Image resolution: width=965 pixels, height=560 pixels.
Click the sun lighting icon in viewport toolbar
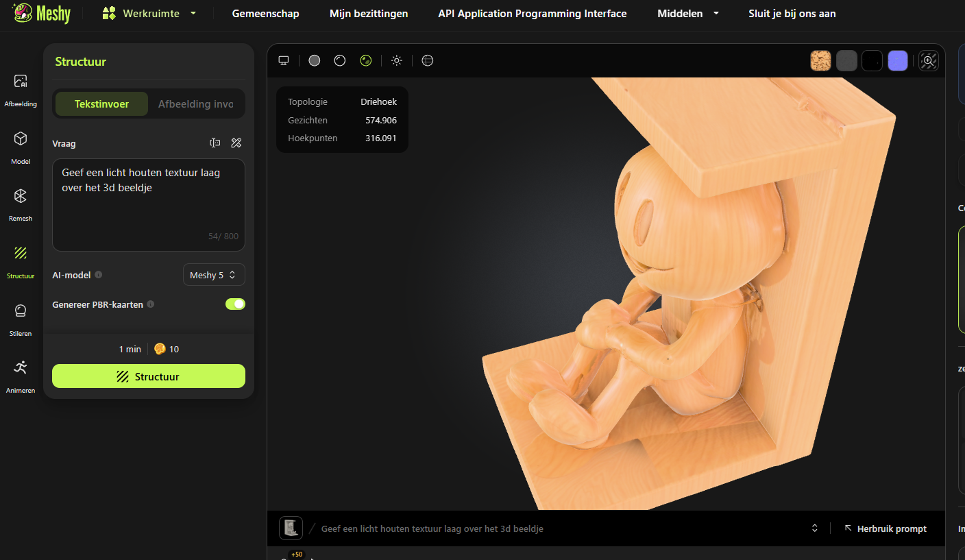(x=396, y=60)
